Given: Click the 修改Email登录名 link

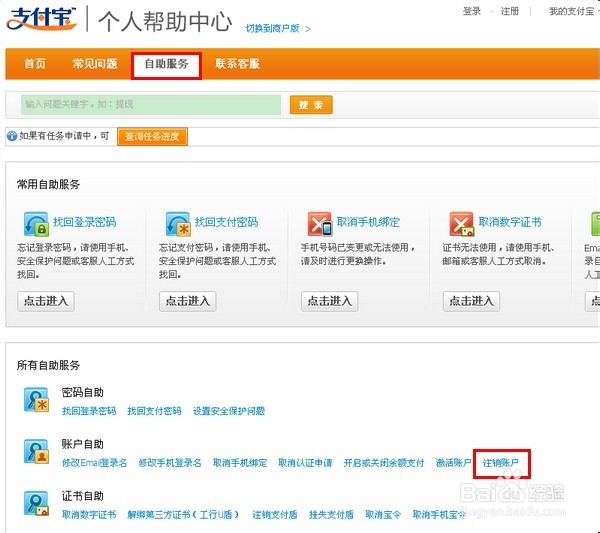Looking at the screenshot, I should pyautogui.click(x=95, y=463).
